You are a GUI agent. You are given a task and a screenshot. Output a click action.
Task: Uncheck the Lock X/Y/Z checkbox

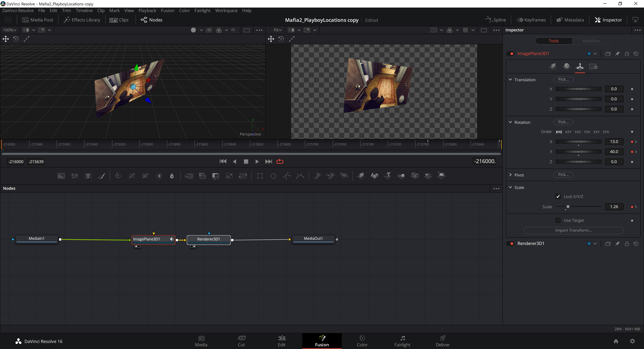pyautogui.click(x=558, y=196)
